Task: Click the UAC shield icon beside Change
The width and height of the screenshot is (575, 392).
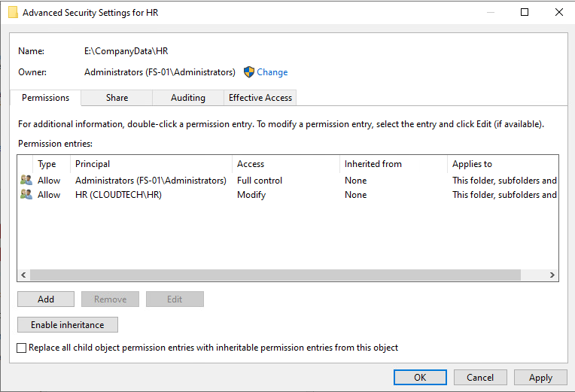Action: (249, 72)
